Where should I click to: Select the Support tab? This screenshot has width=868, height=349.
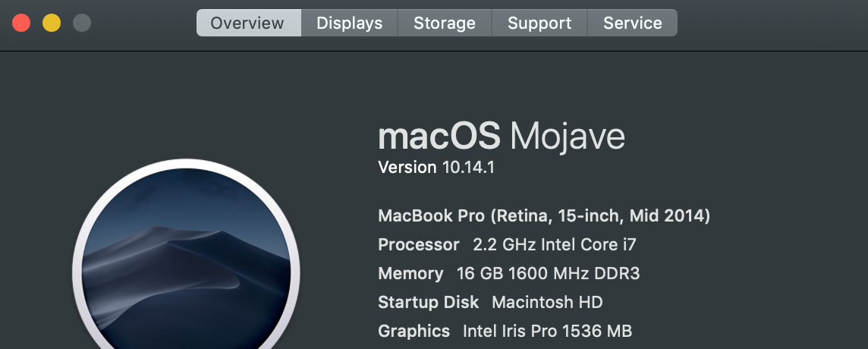coord(539,23)
